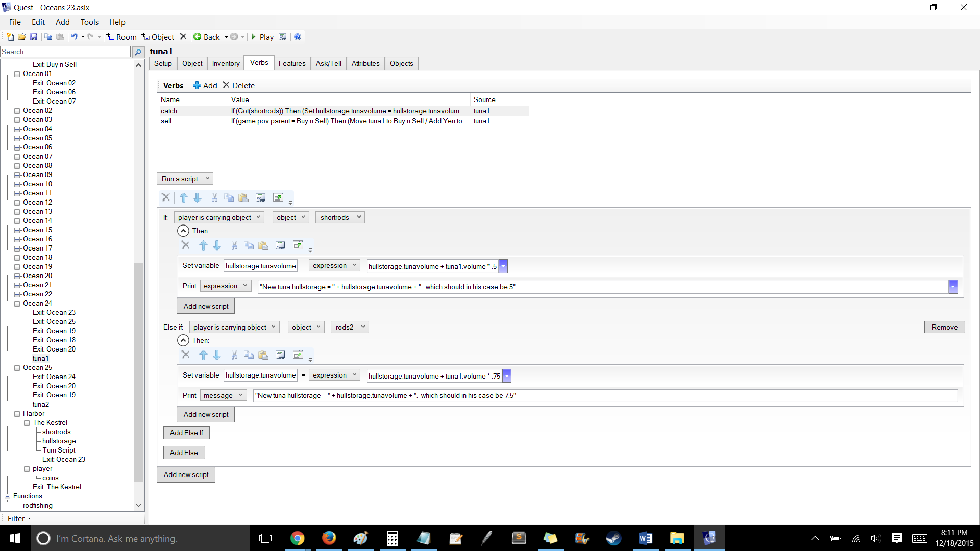Screen dimensions: 980x551
Task: Delete the top-level script with X icon
Action: (x=166, y=197)
